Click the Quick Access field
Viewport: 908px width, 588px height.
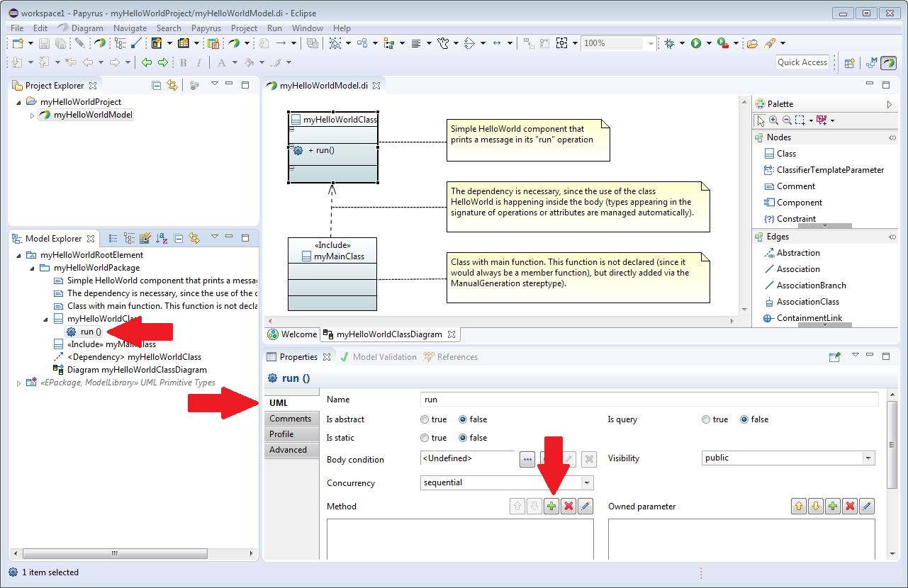(802, 62)
